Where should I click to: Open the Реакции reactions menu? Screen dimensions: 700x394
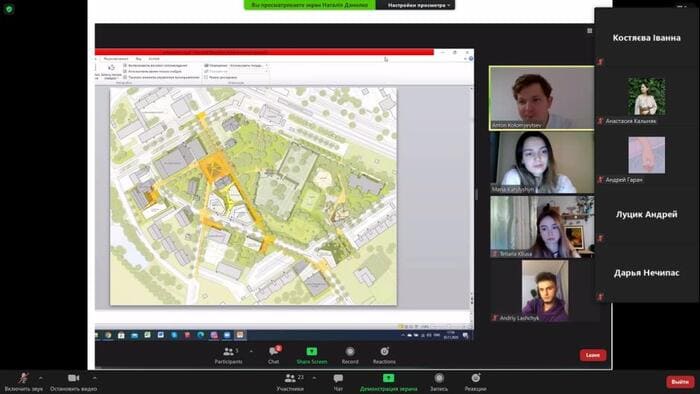pos(476,378)
